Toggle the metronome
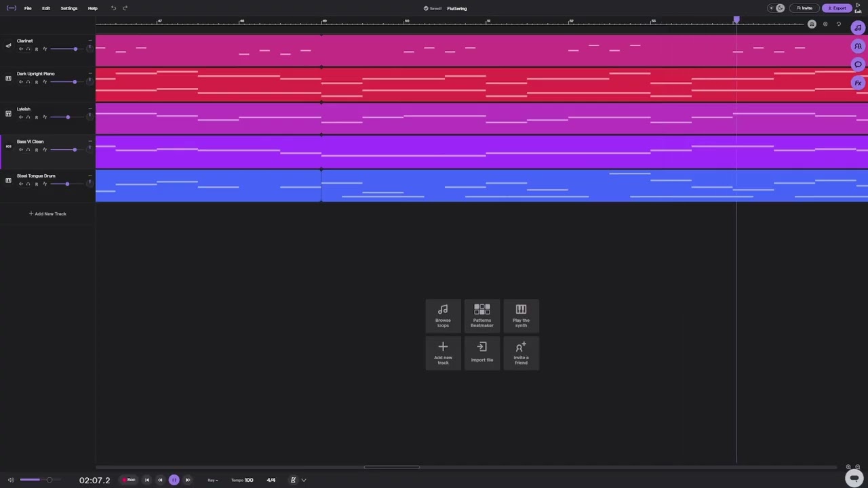This screenshot has width=868, height=488. point(293,480)
